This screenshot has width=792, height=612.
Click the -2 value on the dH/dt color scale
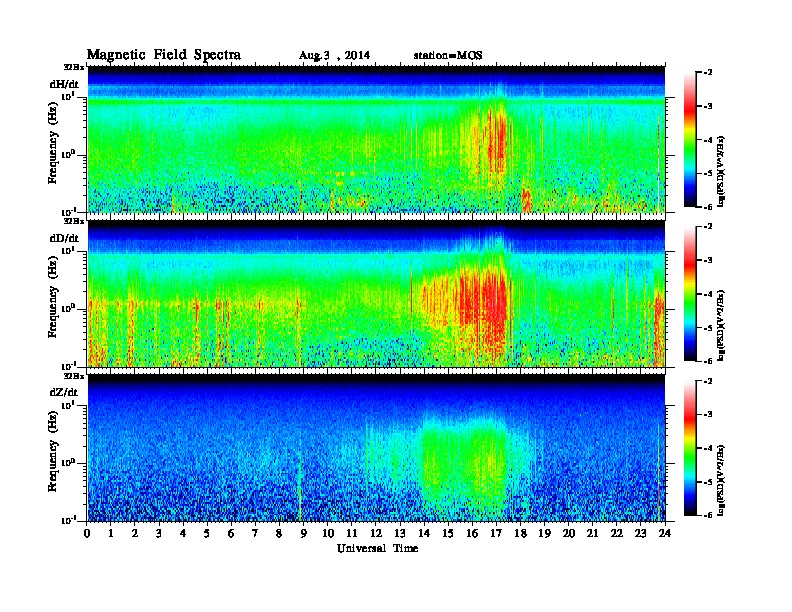[x=708, y=73]
